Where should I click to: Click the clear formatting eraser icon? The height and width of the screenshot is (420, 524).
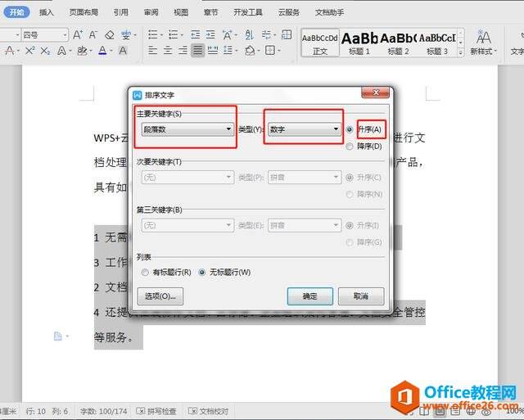pyautogui.click(x=110, y=34)
